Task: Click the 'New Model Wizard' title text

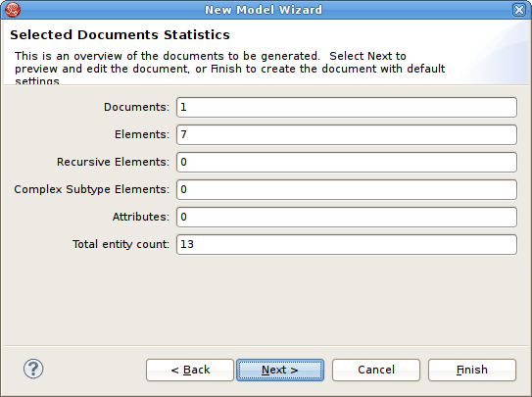Action: (x=264, y=10)
